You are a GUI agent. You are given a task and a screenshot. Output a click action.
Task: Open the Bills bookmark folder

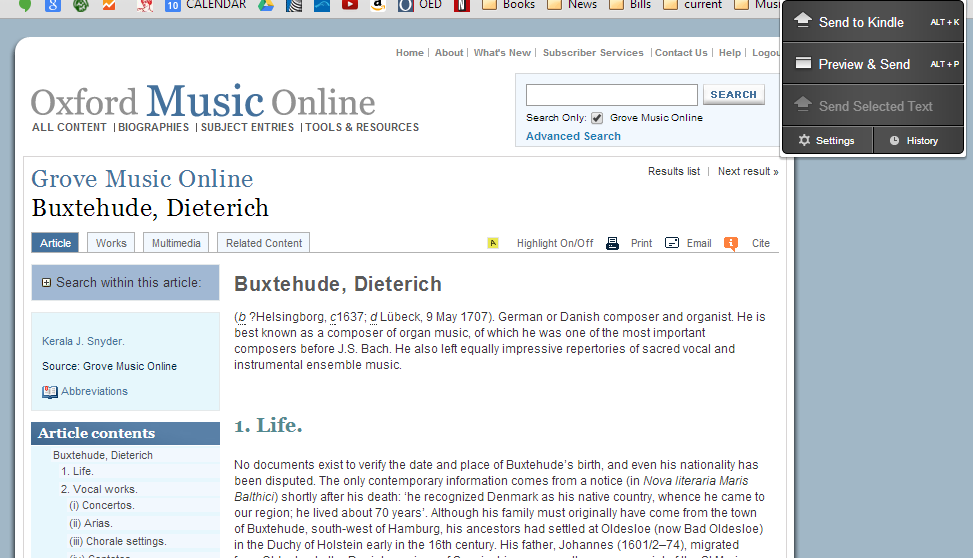pyautogui.click(x=630, y=5)
